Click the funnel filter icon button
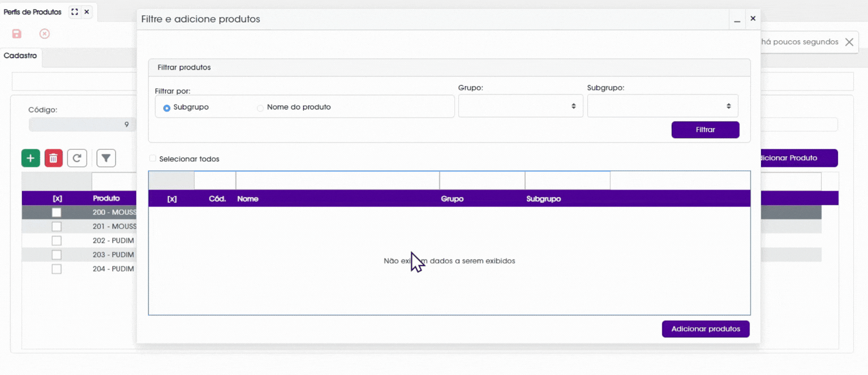 (106, 158)
